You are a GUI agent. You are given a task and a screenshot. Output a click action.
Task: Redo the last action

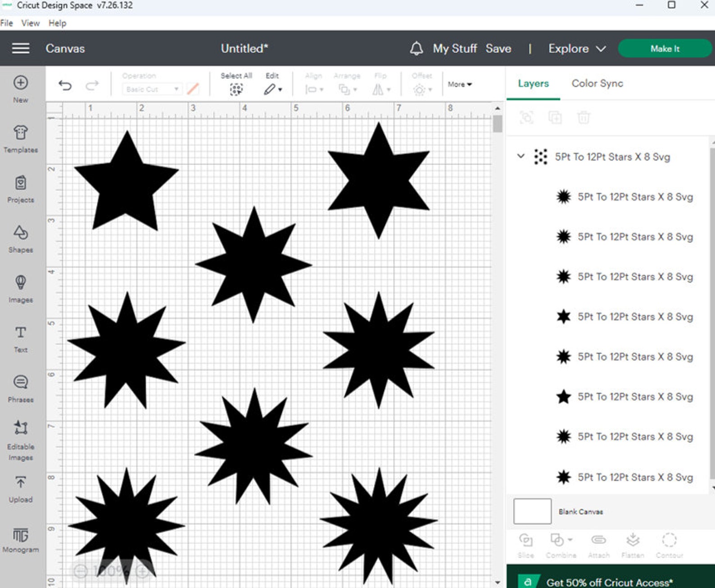point(92,85)
